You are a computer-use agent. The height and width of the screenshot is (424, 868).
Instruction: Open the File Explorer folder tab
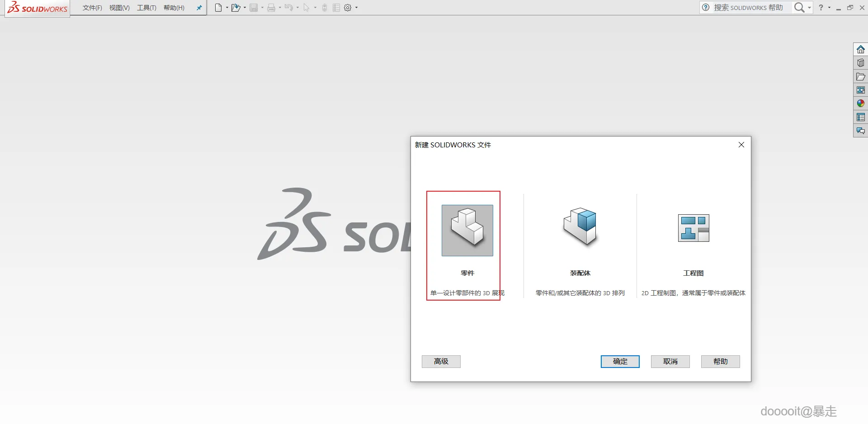(x=861, y=76)
